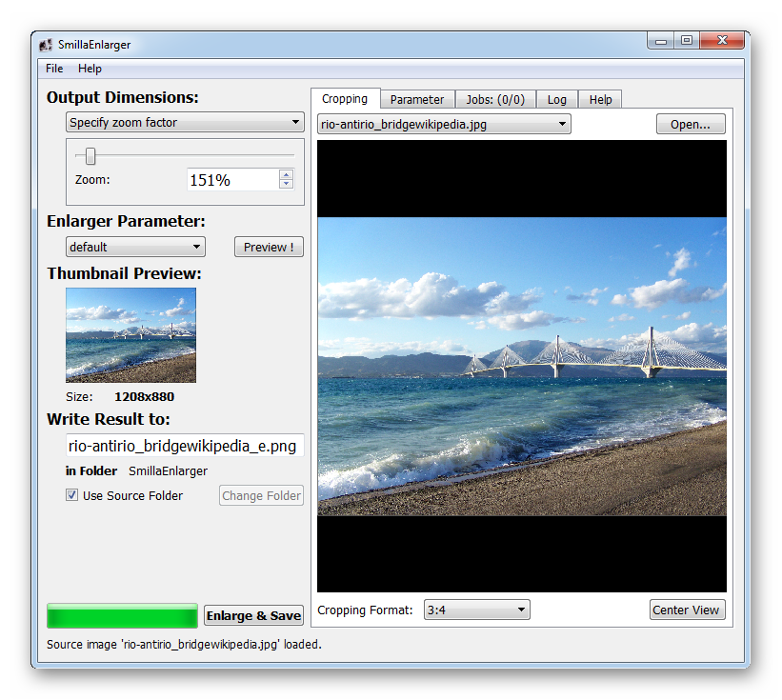Image resolution: width=782 pixels, height=700 pixels.
Task: Open the File menu
Action: point(54,69)
